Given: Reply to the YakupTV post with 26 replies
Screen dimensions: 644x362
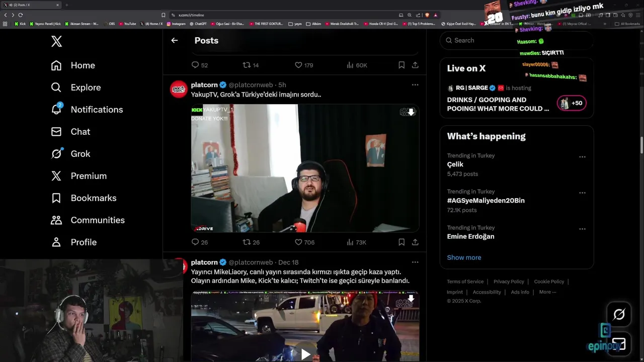Looking at the screenshot, I should 200,242.
